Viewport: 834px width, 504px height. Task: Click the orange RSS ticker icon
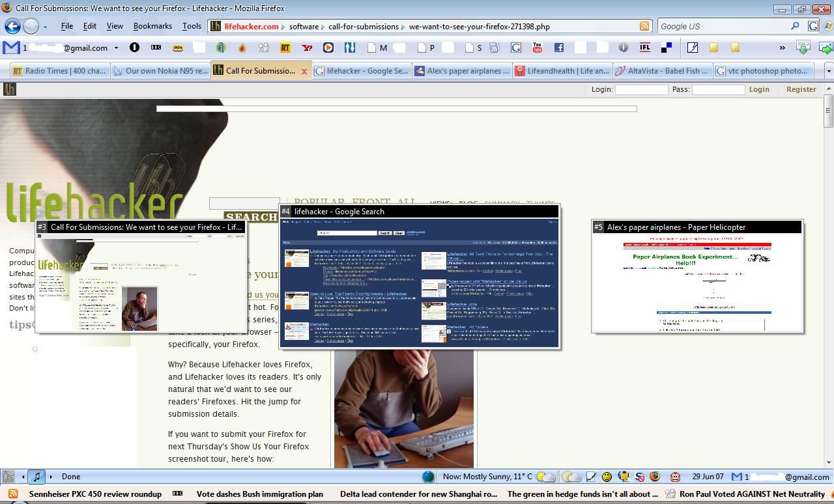tap(12, 494)
